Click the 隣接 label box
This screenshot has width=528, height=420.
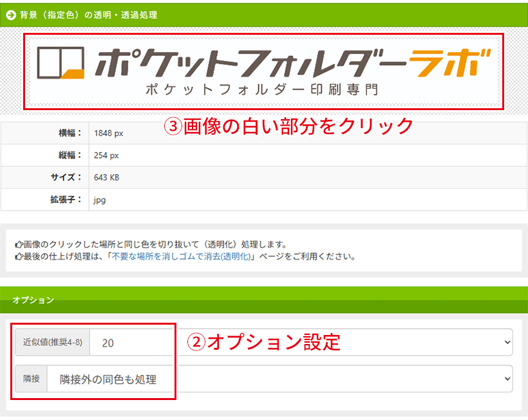tap(31, 379)
